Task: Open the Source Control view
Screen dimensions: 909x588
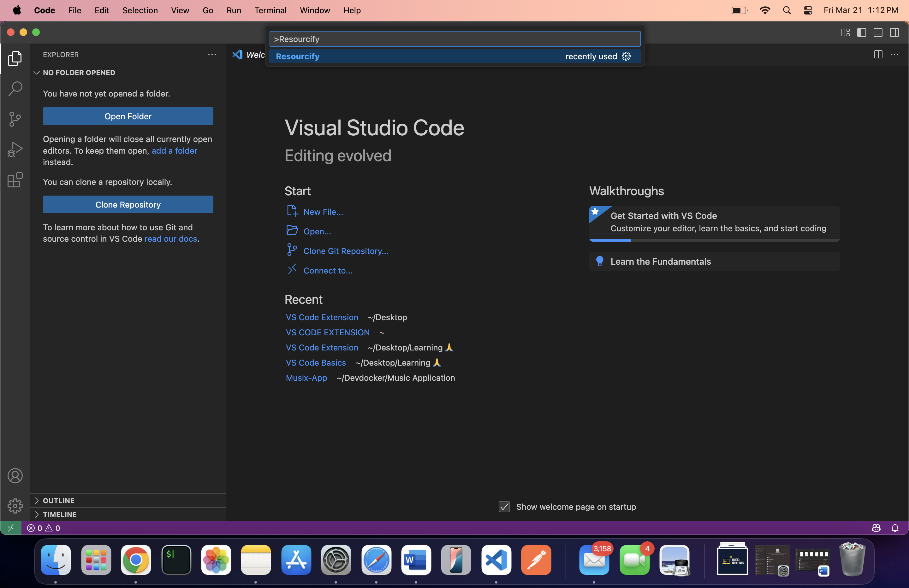Action: (15, 119)
